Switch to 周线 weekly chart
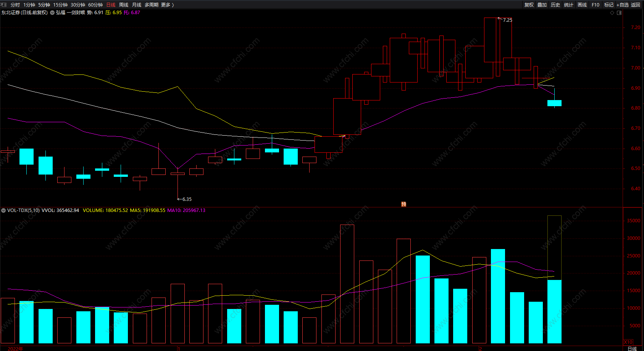 point(124,5)
